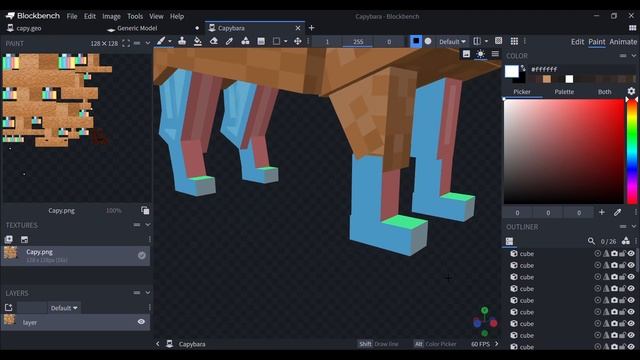The image size is (640, 360).
Task: Select the Selection rectangle tool
Action: pos(276,41)
